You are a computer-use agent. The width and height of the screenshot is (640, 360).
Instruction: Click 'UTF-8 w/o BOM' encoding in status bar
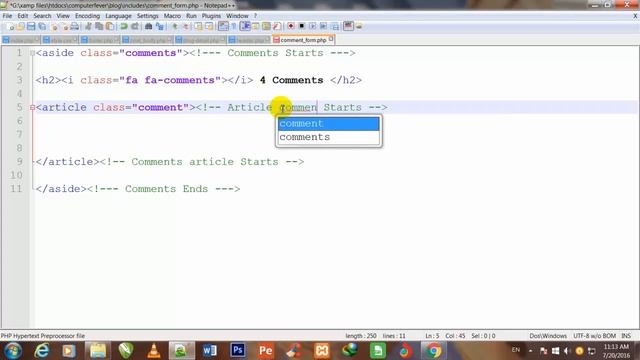coord(594,336)
